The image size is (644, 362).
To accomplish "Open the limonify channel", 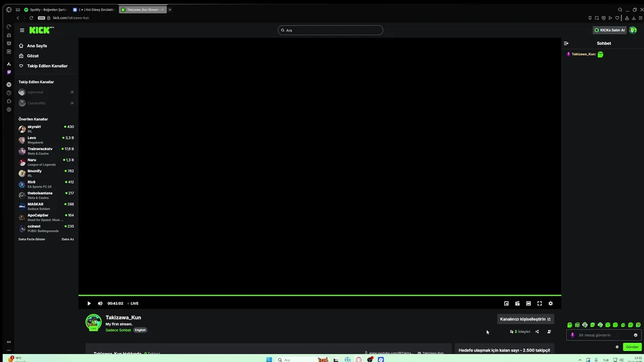I will [x=46, y=173].
